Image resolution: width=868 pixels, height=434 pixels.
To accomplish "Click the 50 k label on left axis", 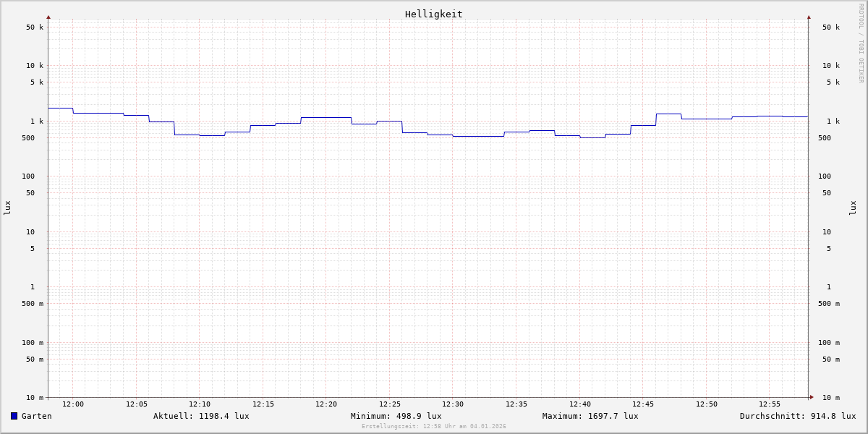I will point(35,27).
